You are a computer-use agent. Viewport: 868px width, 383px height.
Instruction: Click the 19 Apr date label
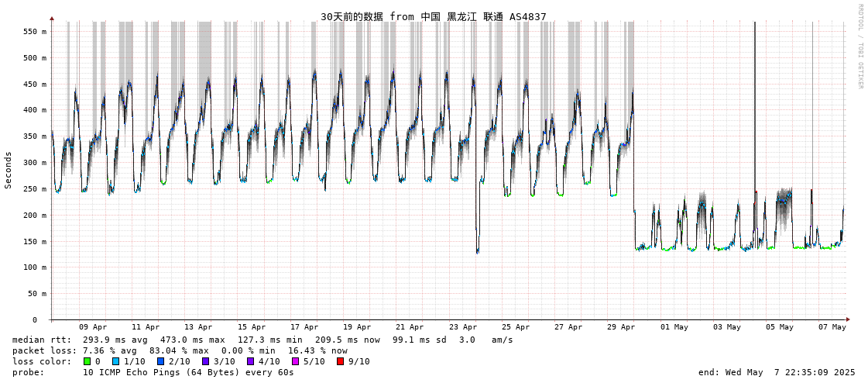point(357,328)
